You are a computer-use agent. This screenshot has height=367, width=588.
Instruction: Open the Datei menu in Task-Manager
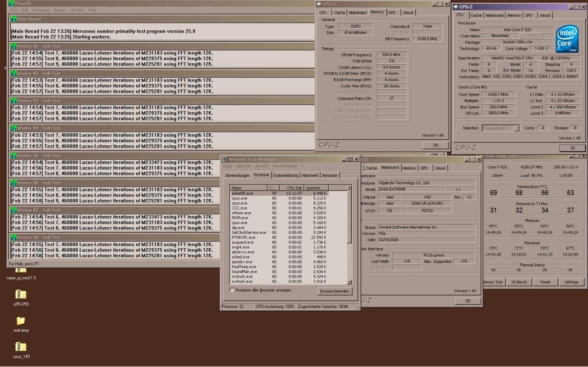(x=228, y=166)
